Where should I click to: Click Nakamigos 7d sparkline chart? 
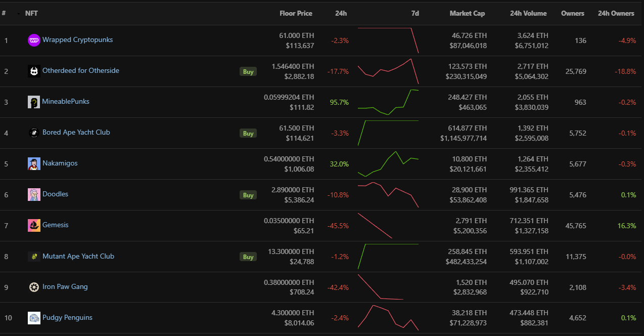(388, 164)
